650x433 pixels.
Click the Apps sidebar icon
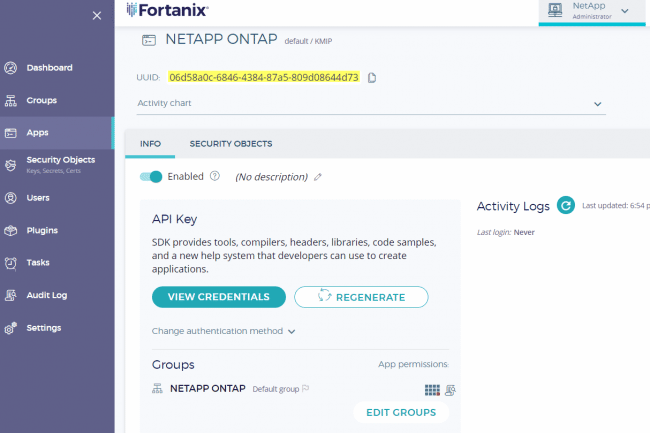(x=11, y=133)
